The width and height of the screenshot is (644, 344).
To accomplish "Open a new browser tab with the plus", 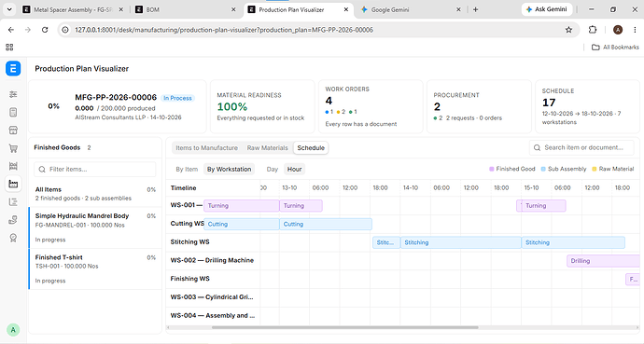I will click(476, 9).
